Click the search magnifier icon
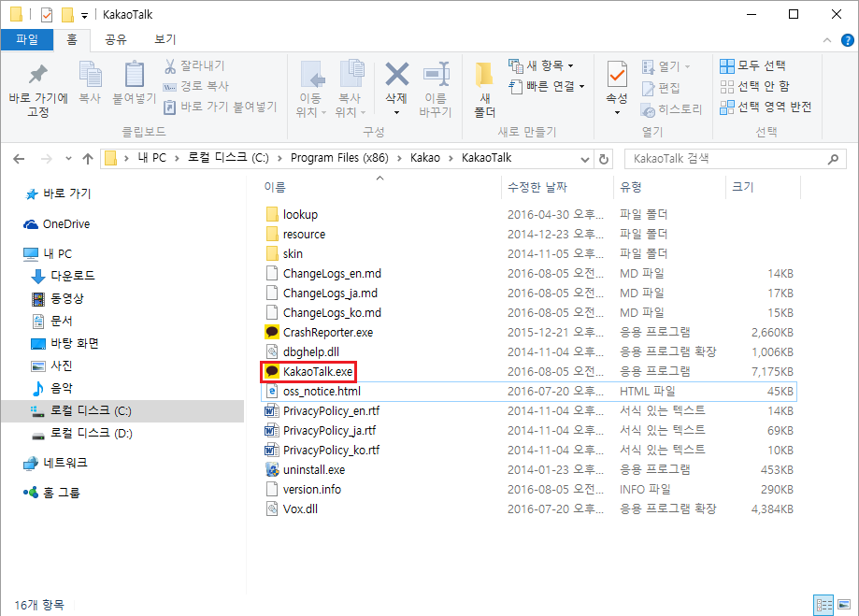859x616 pixels. 833,159
